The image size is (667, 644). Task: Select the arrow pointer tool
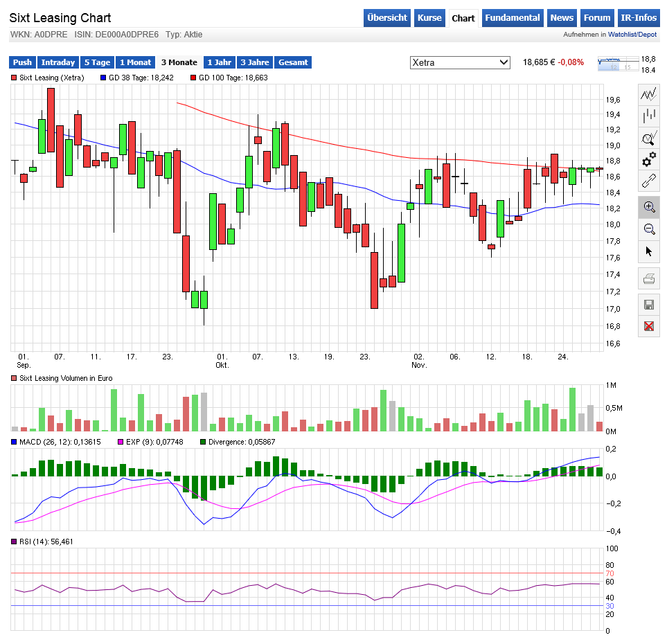(649, 251)
